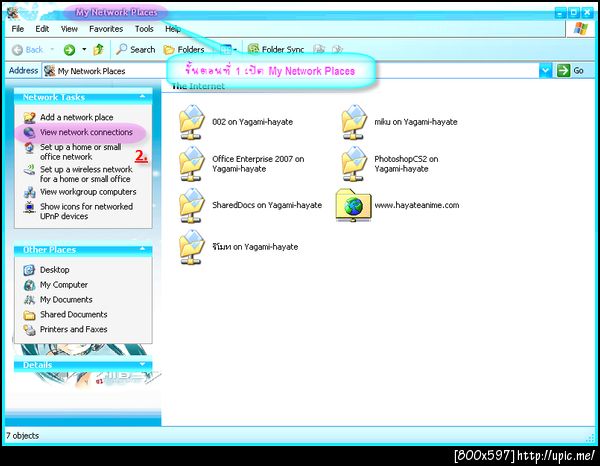Screen dimensions: 600x466
Task: Click Add a network place
Action: [x=77, y=117]
